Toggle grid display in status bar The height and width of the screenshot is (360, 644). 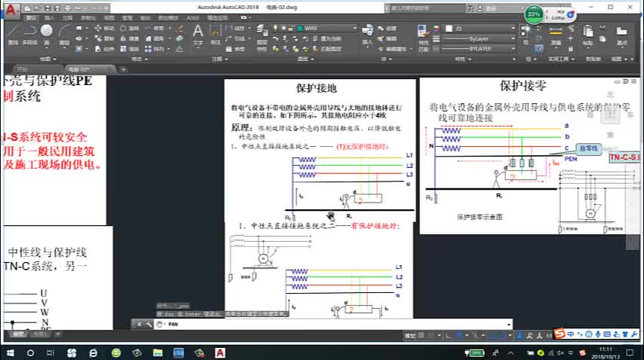tap(422, 335)
